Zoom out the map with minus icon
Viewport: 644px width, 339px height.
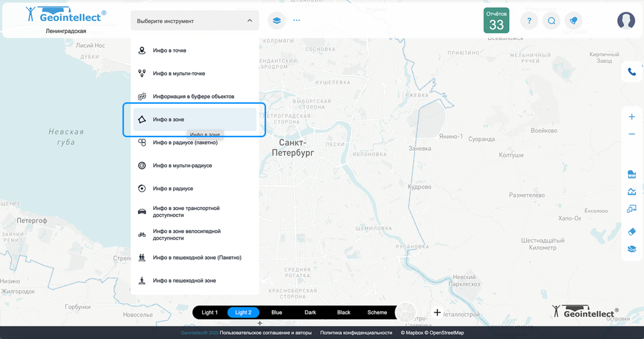point(631,134)
